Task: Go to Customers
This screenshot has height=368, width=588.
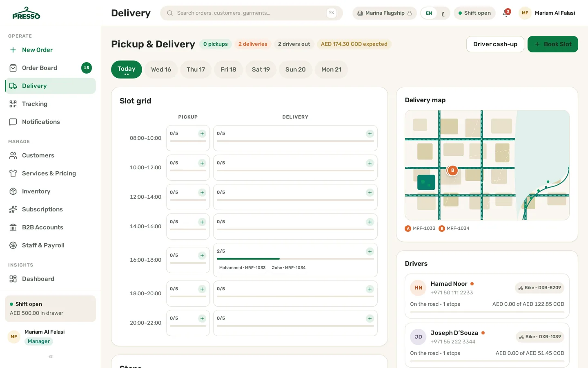Action: pos(50,155)
